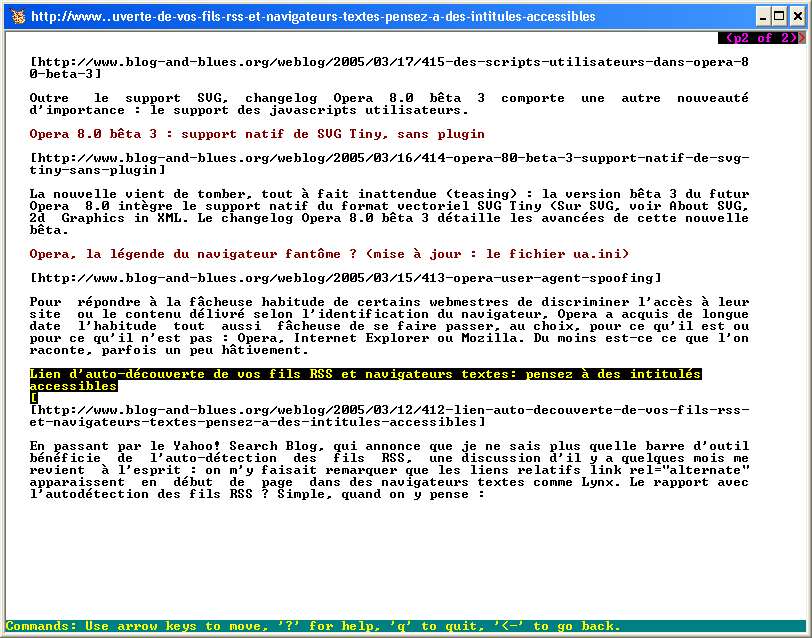Maximize the Lynx browser window

click(779, 17)
